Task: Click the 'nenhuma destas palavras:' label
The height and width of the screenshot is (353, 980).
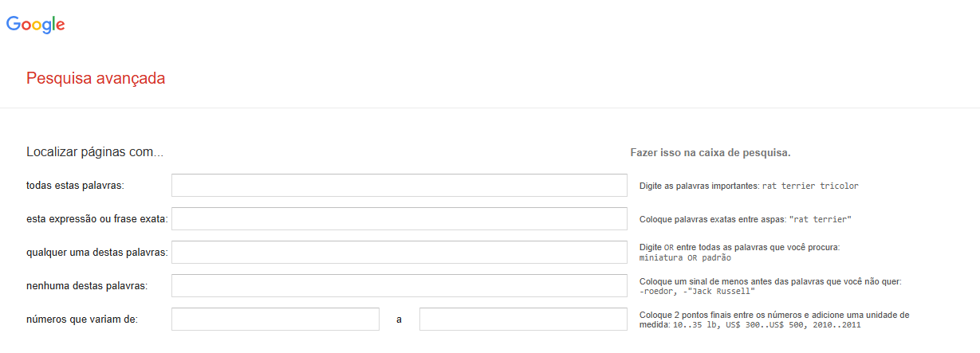Action: click(x=87, y=286)
